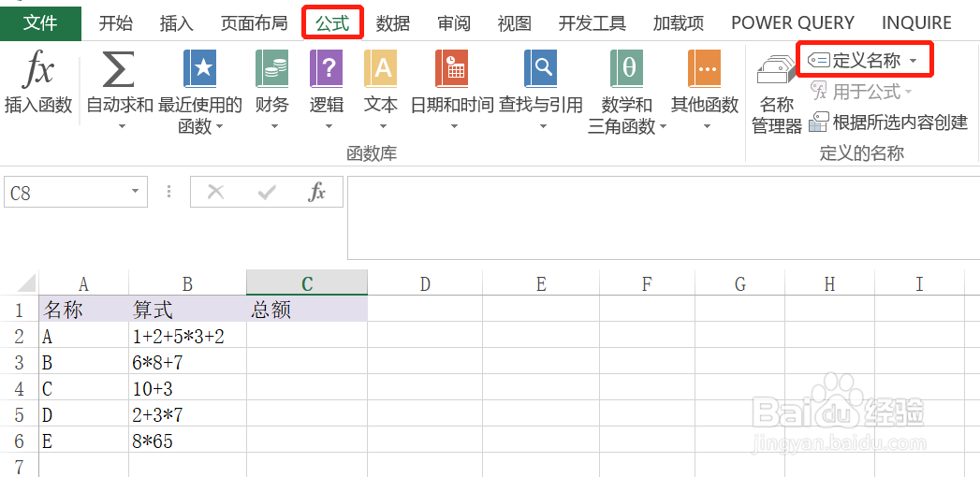
Task: Click the Insert Function fx icon
Action: [38, 70]
